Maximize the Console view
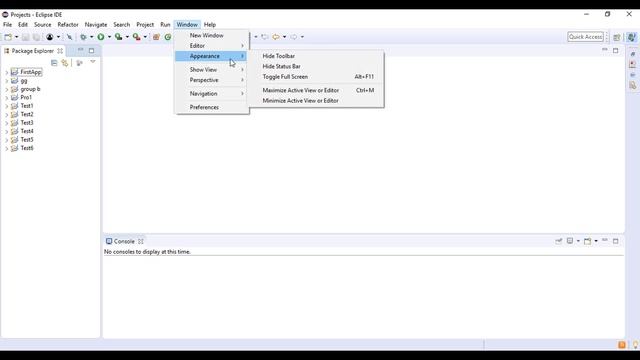640x360 pixels. pyautogui.click(x=616, y=241)
